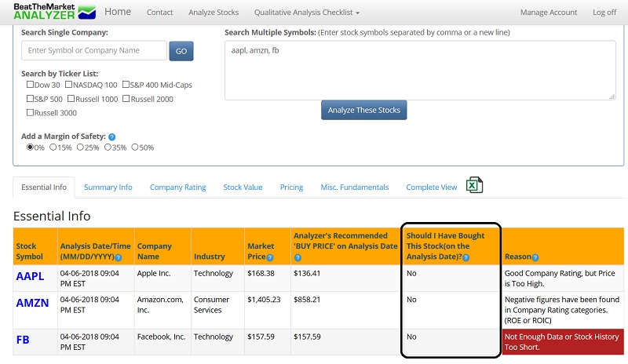Switch to the Summary Info tab
Screen dimensions: 628x364
[x=108, y=187]
